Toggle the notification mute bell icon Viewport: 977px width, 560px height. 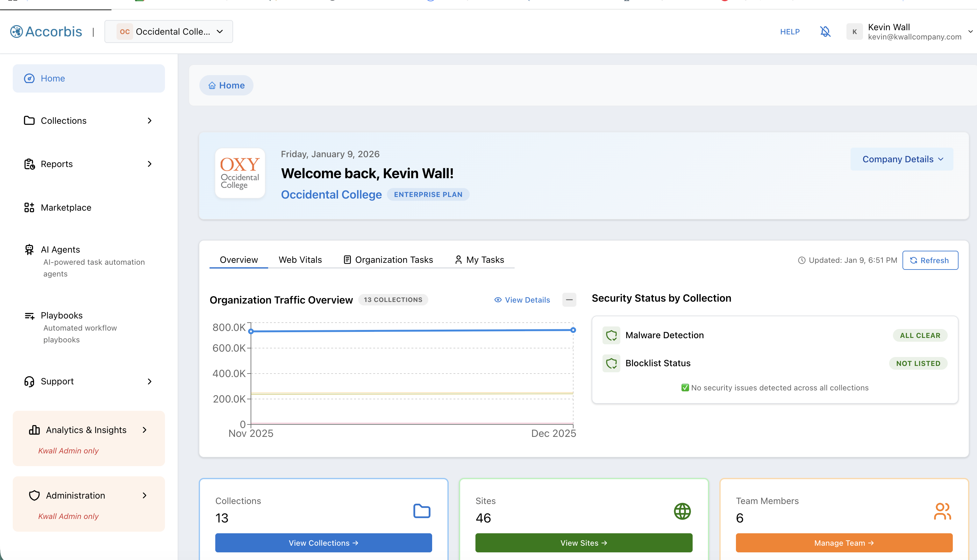tap(825, 31)
